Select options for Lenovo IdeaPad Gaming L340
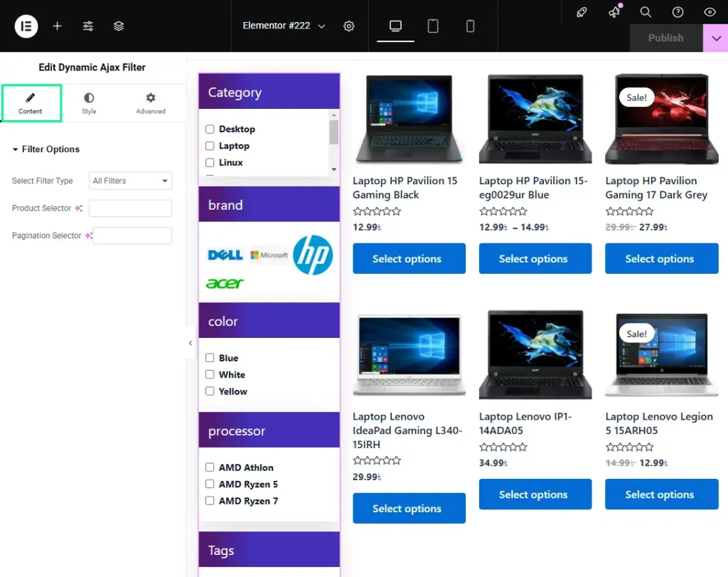Screen dimensions: 728x577 [409, 508]
